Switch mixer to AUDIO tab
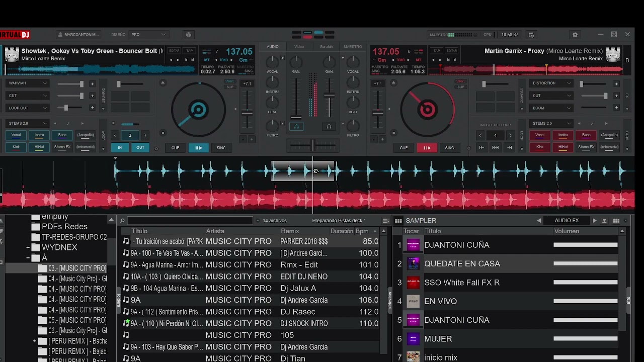Image resolution: width=644 pixels, height=362 pixels. tap(273, 47)
